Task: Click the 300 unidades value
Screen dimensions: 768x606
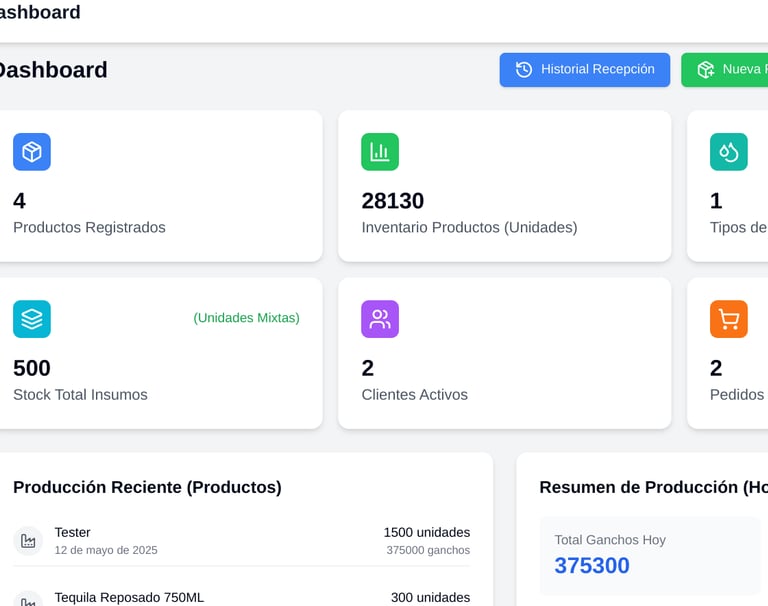Action: tap(431, 598)
